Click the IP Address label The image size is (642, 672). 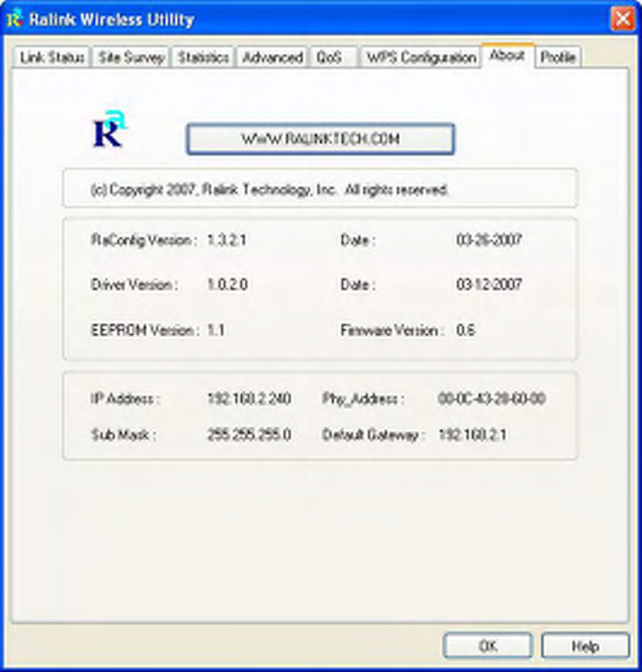pyautogui.click(x=125, y=399)
